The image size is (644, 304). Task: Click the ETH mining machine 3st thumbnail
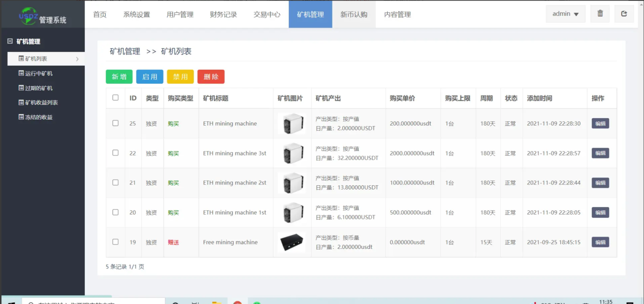pos(292,153)
